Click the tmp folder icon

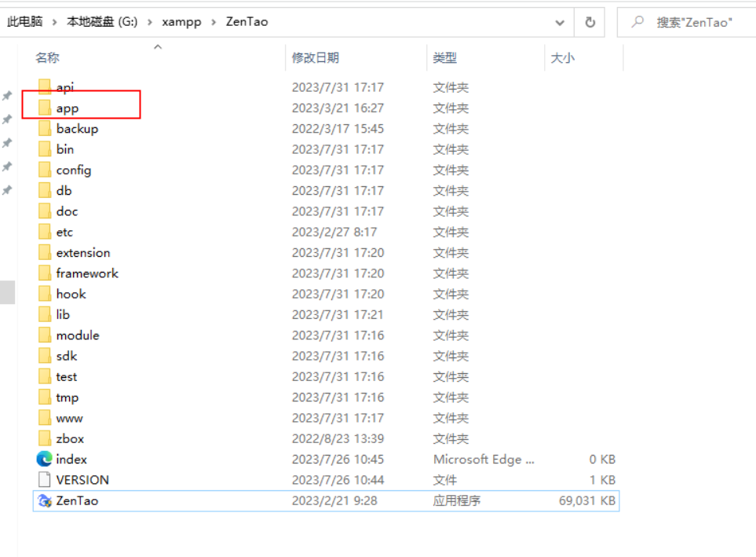click(x=45, y=398)
